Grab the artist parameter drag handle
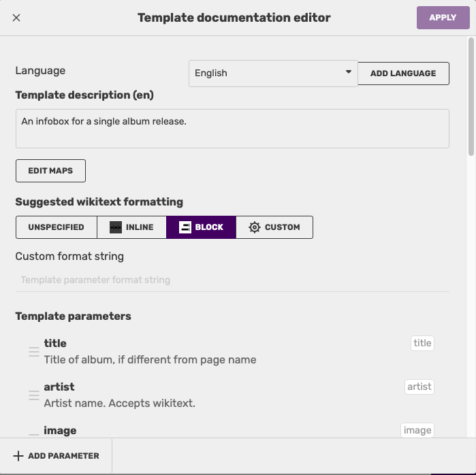Screen dimensions: 476x475 coord(33,395)
